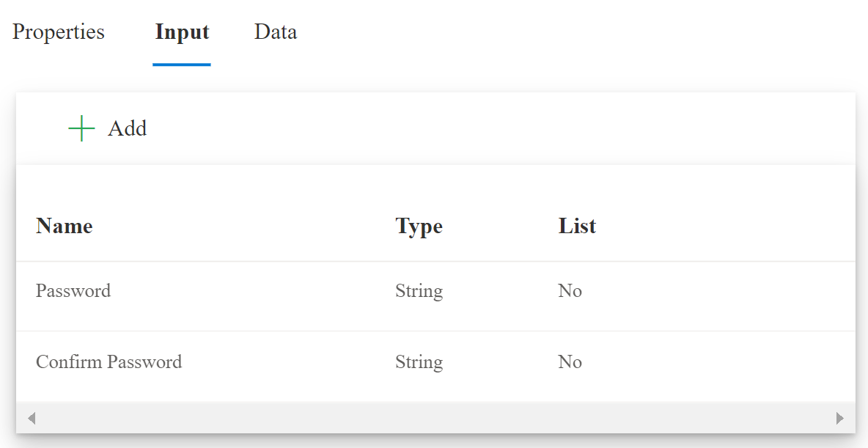Click the No list value for Password
Screen dimensions: 868x448
pos(570,291)
